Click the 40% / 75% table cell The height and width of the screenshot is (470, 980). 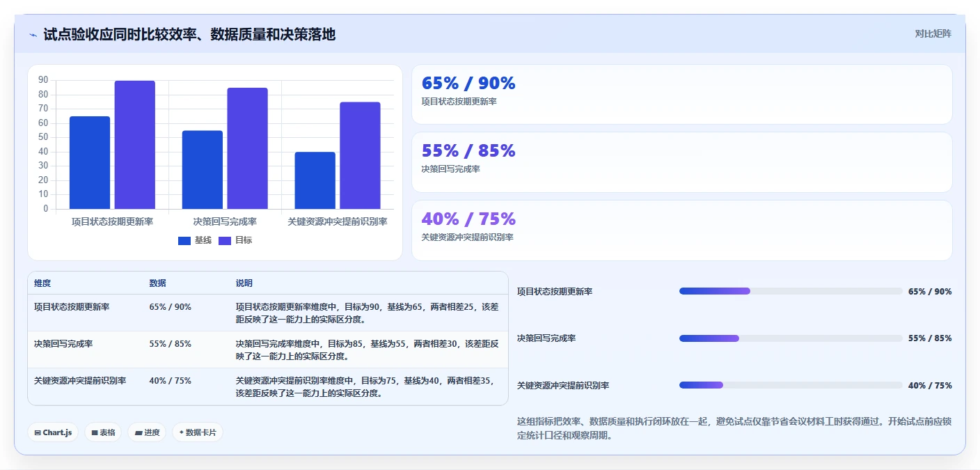[x=170, y=380]
